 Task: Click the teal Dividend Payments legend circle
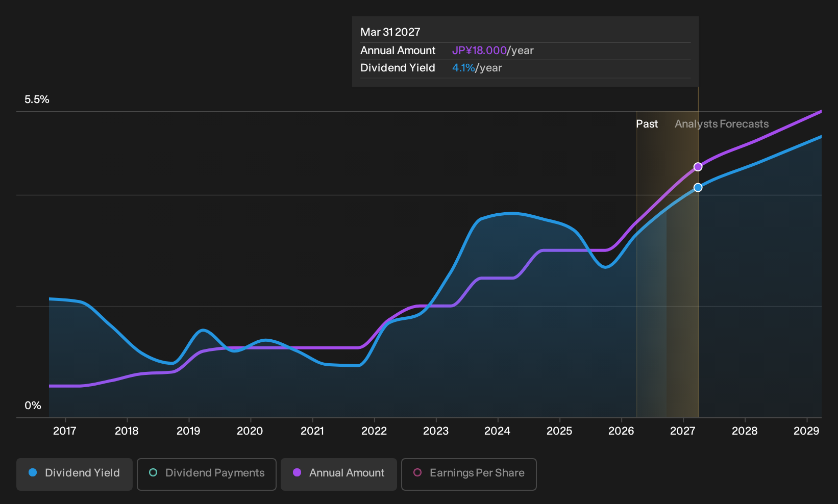pos(153,472)
